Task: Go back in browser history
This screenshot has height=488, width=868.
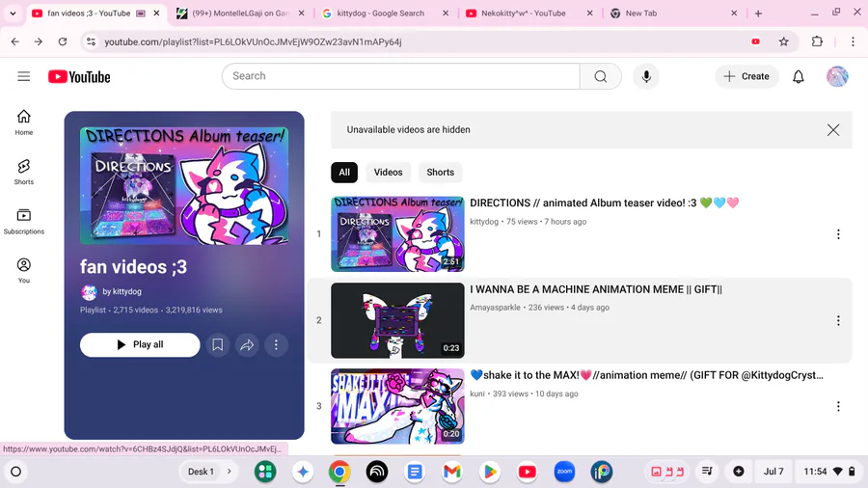Action: [x=14, y=41]
